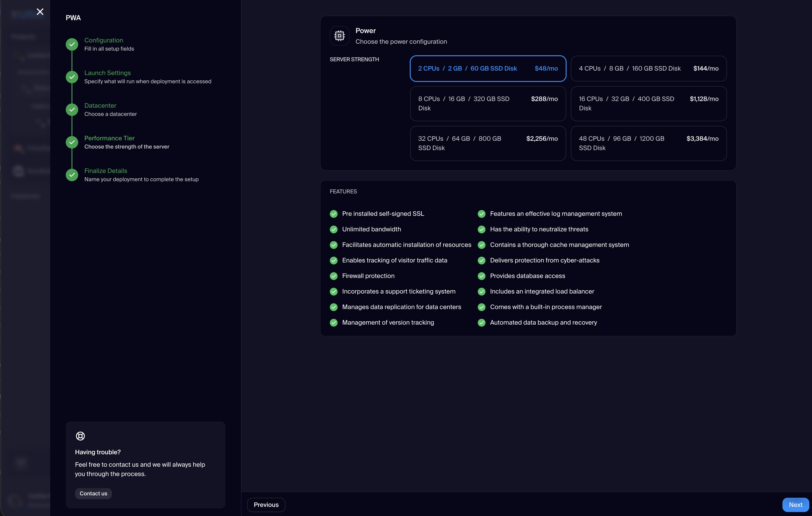Select the 8 CPUs / 16 GB $288/mo plan
Viewport: 812px width, 516px height.
pyautogui.click(x=488, y=103)
